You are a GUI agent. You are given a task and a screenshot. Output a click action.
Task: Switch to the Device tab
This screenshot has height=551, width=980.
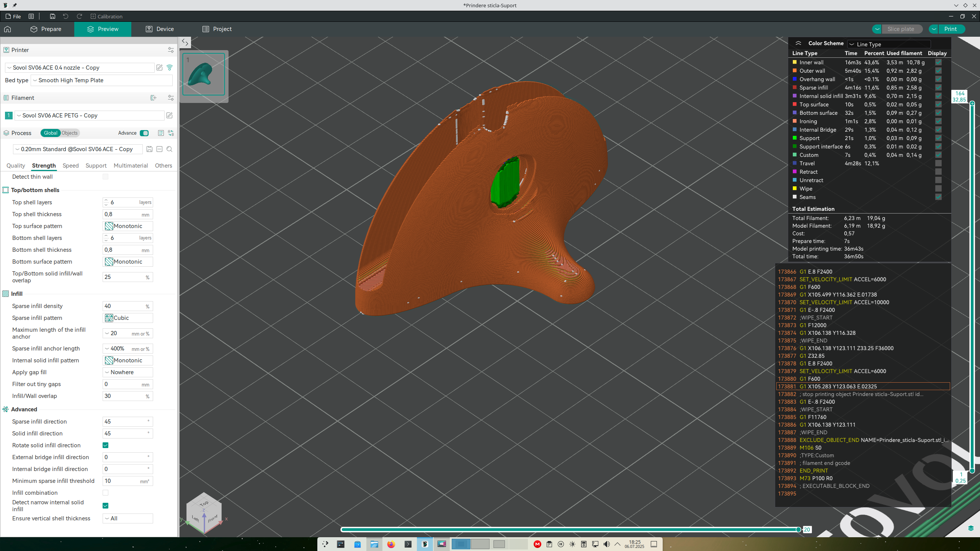point(160,29)
